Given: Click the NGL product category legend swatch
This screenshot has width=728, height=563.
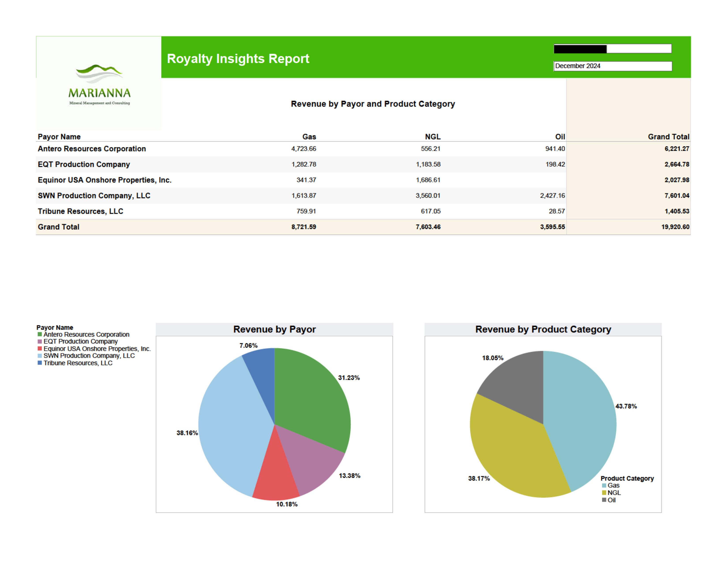Looking at the screenshot, I should click(x=604, y=493).
